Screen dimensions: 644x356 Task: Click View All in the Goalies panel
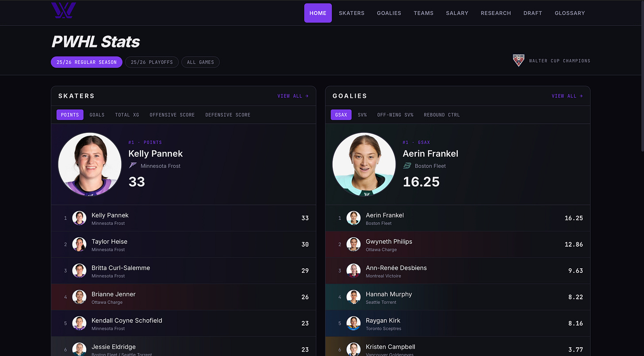(x=567, y=96)
